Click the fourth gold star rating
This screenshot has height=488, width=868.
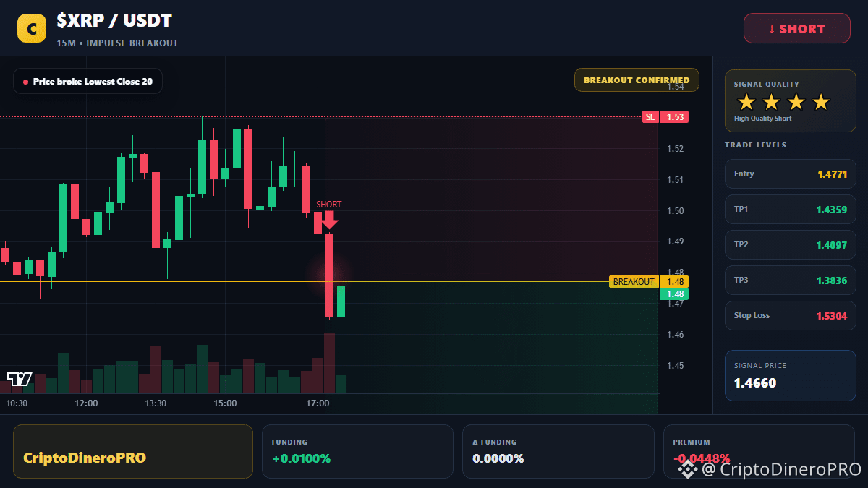click(x=820, y=102)
